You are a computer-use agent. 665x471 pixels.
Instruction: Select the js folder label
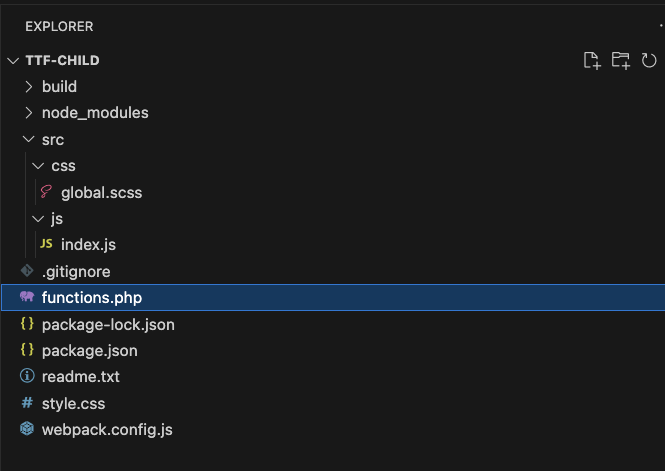pyautogui.click(x=57, y=218)
